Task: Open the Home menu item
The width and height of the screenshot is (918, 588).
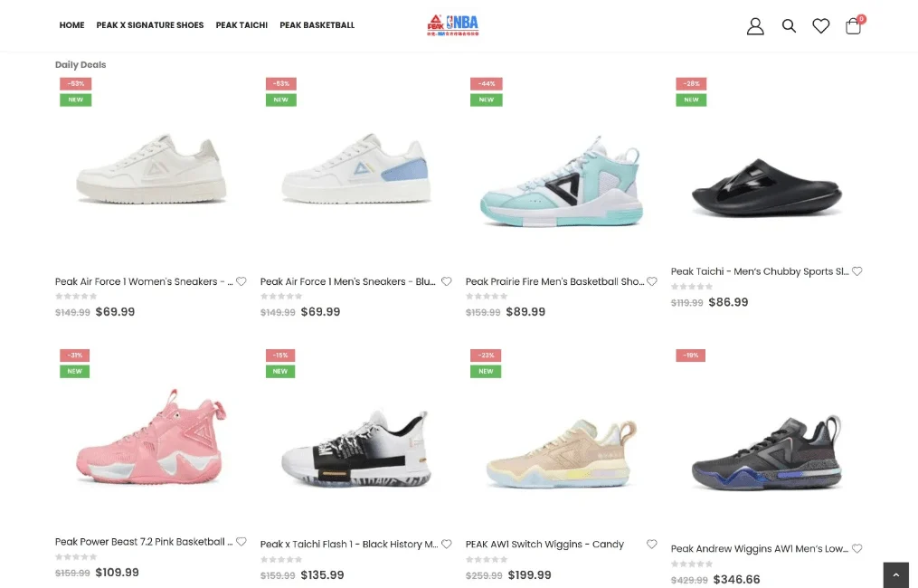Action: point(72,25)
